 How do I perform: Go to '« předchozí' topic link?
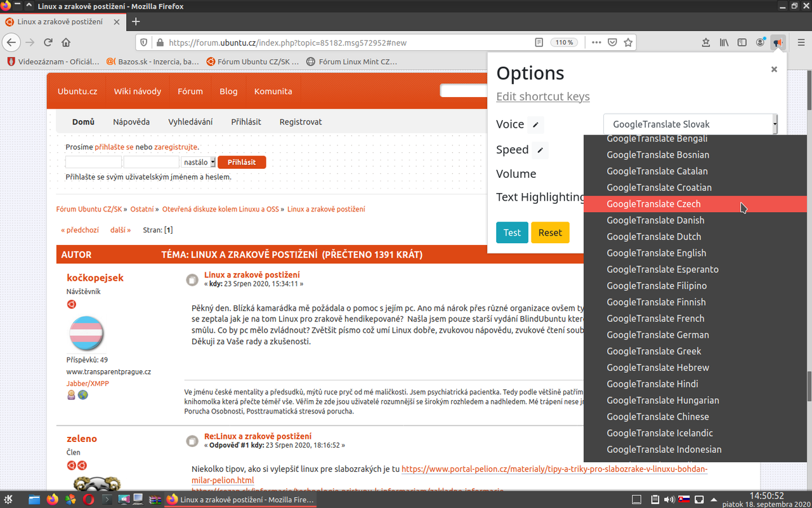tap(80, 230)
